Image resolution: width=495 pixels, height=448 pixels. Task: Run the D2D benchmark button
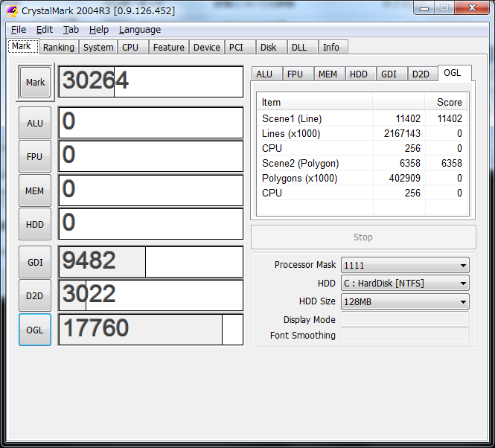pos(35,296)
